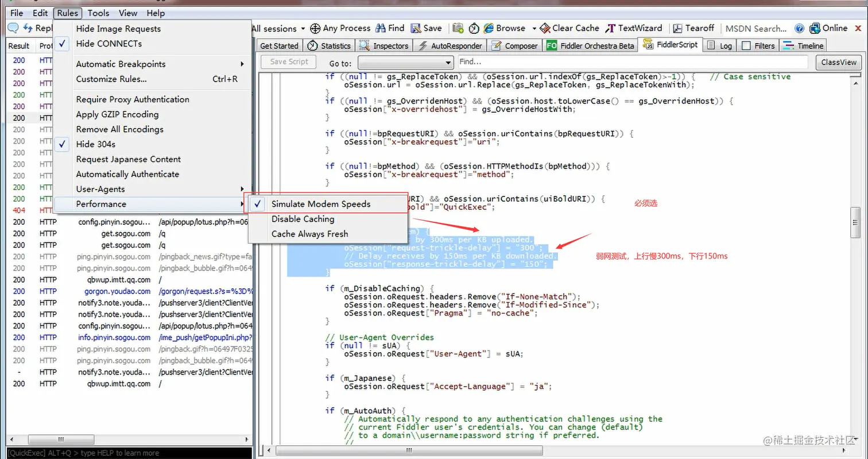This screenshot has width=868, height=459.
Task: Uncheck the Hide CONNECTs rule
Action: (x=153, y=44)
